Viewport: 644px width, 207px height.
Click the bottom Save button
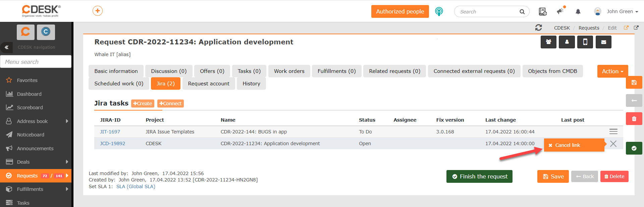tap(553, 176)
